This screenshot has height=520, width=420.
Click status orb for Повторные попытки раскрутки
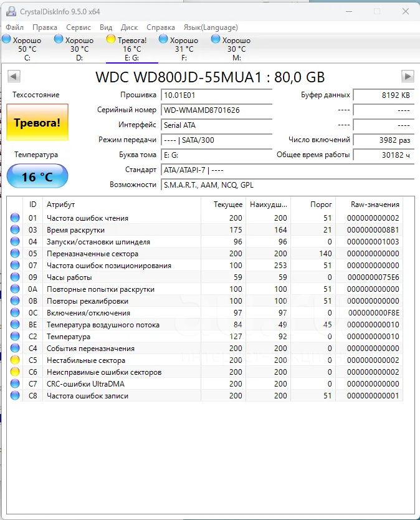tap(15, 289)
